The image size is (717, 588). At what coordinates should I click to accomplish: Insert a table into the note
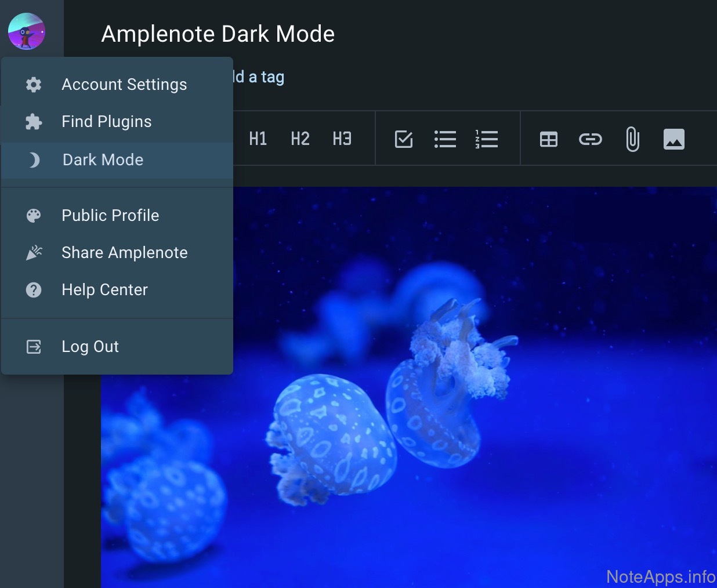point(549,139)
